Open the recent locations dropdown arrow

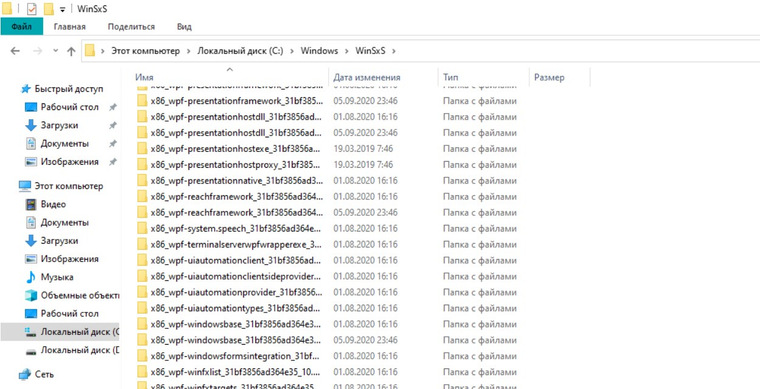55,51
